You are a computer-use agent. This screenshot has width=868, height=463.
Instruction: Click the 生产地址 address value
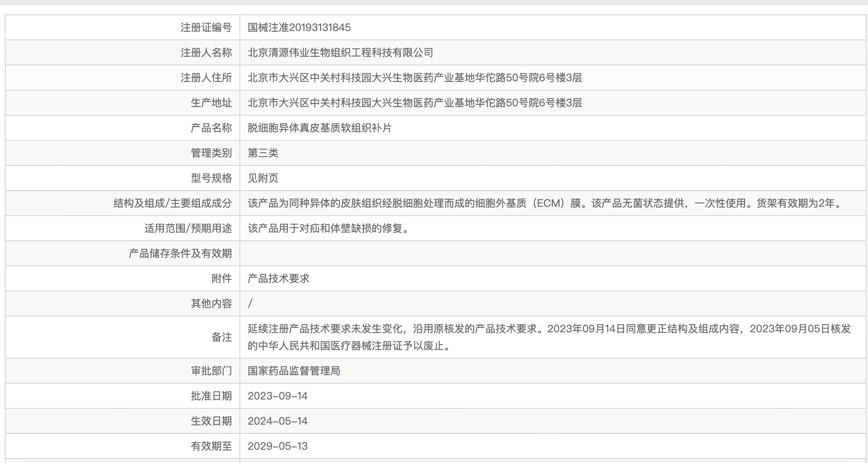tap(415, 103)
